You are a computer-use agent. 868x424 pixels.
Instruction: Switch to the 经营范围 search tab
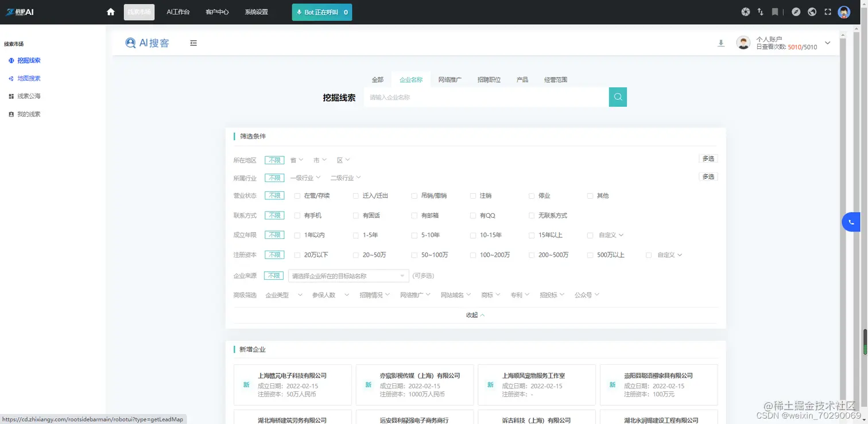556,80
